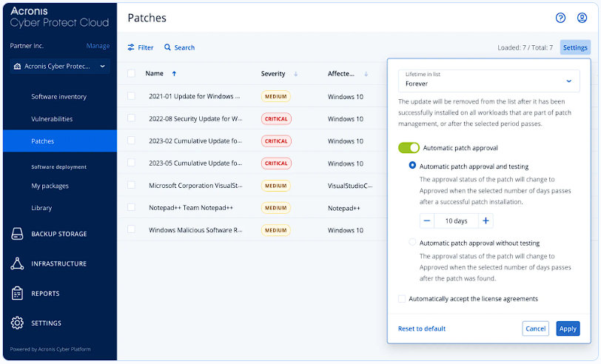Click the Filter icon in toolbar
601x364 pixels.
tap(132, 47)
